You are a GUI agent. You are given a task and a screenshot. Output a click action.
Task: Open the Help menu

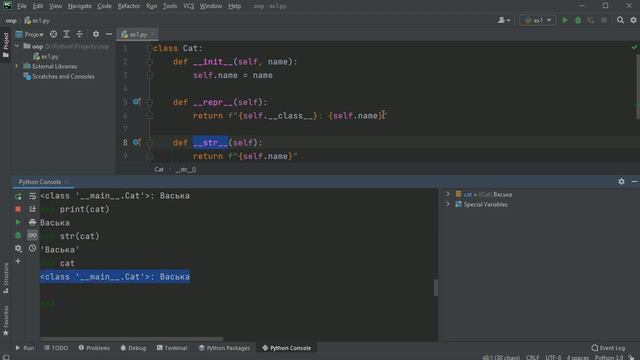234,6
